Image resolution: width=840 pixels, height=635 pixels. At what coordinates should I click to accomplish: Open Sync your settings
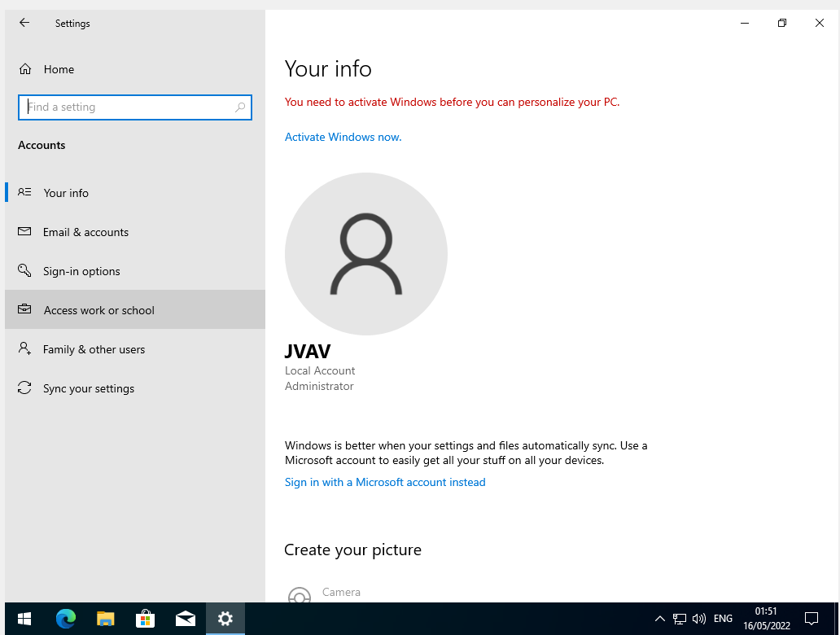click(x=88, y=388)
